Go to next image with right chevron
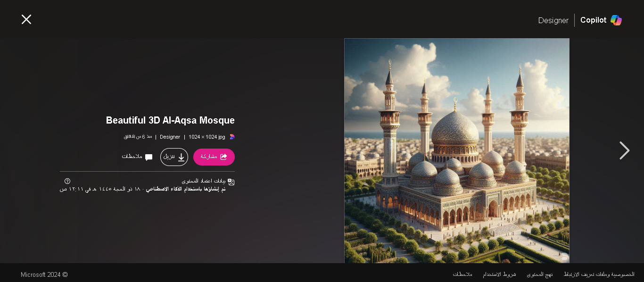Viewport: 644px width, 282px height. pos(624,150)
